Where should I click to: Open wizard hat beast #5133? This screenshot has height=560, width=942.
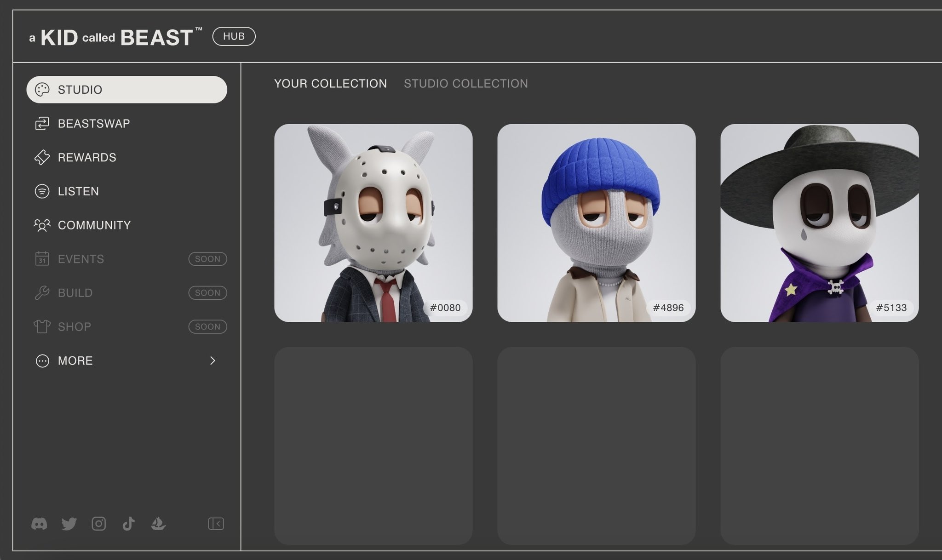[x=819, y=223]
